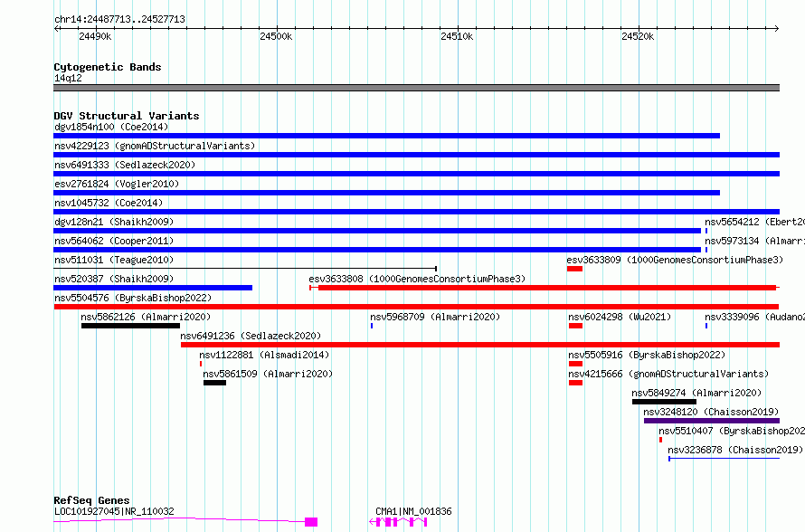The image size is (805, 532).
Task: Click the 14q12 band label
Action: click(68, 78)
